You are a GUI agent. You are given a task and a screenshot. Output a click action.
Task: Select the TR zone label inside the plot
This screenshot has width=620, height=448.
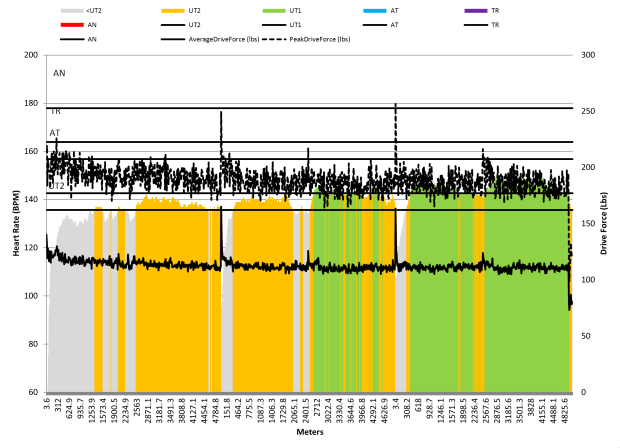[x=56, y=112]
